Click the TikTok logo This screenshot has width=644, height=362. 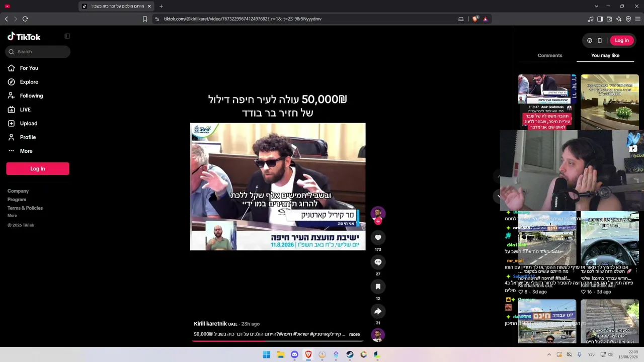point(24,37)
